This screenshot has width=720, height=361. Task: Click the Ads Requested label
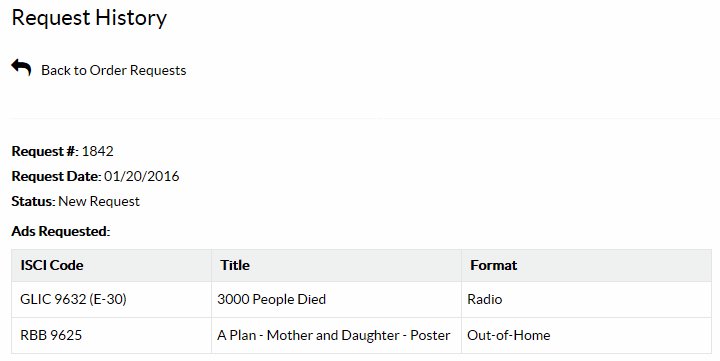click(61, 231)
